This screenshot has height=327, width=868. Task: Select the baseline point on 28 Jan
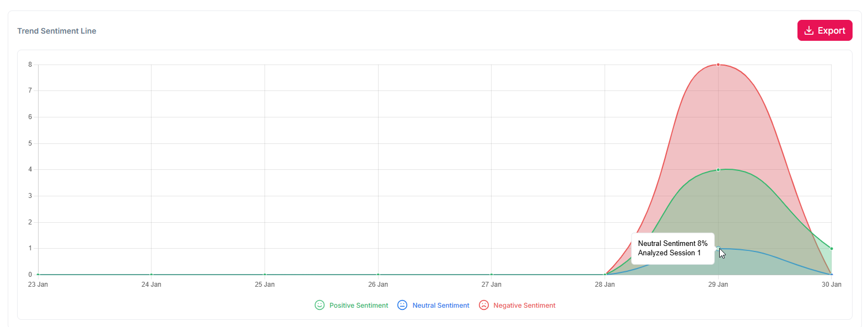pos(605,275)
